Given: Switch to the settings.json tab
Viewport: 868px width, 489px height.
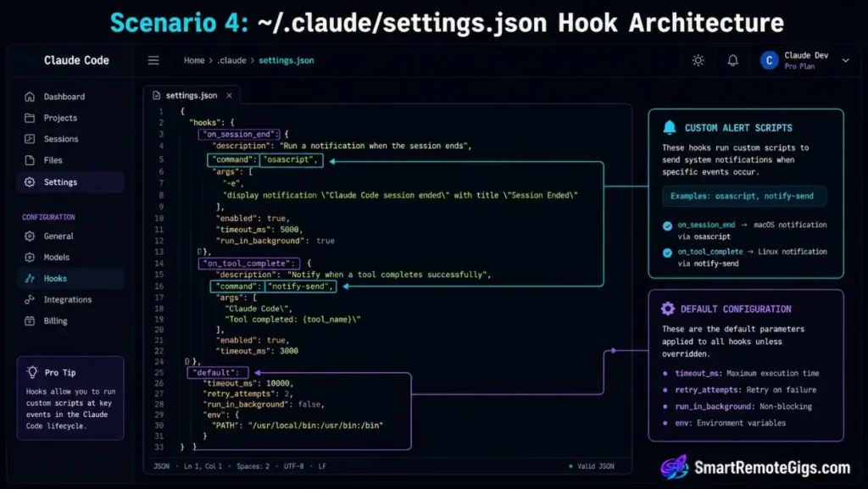Looking at the screenshot, I should coord(192,95).
